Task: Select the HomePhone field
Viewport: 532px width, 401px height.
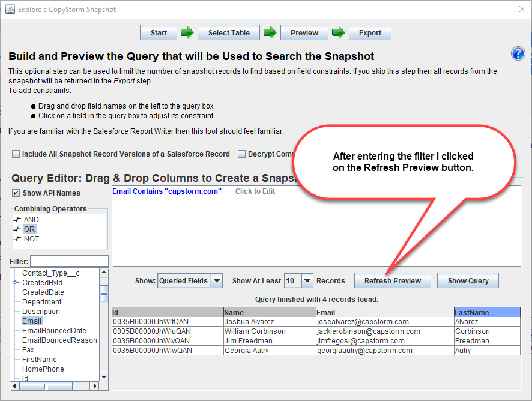Action: click(43, 369)
